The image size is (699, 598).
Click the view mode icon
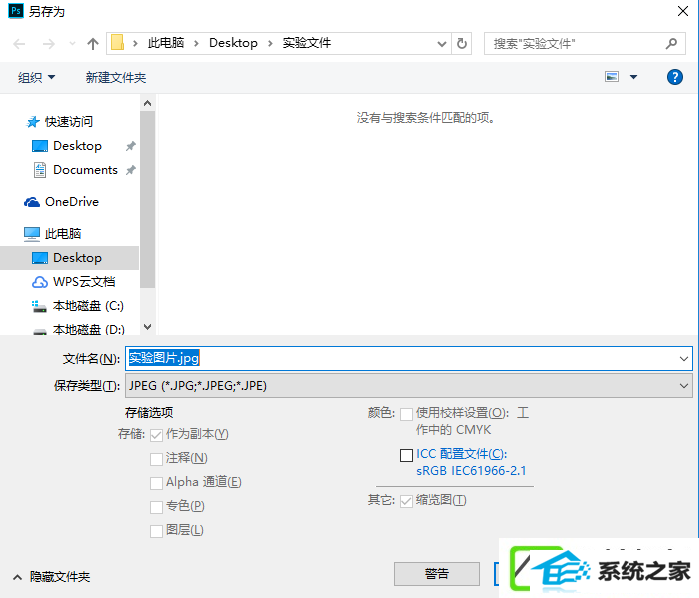(612, 77)
